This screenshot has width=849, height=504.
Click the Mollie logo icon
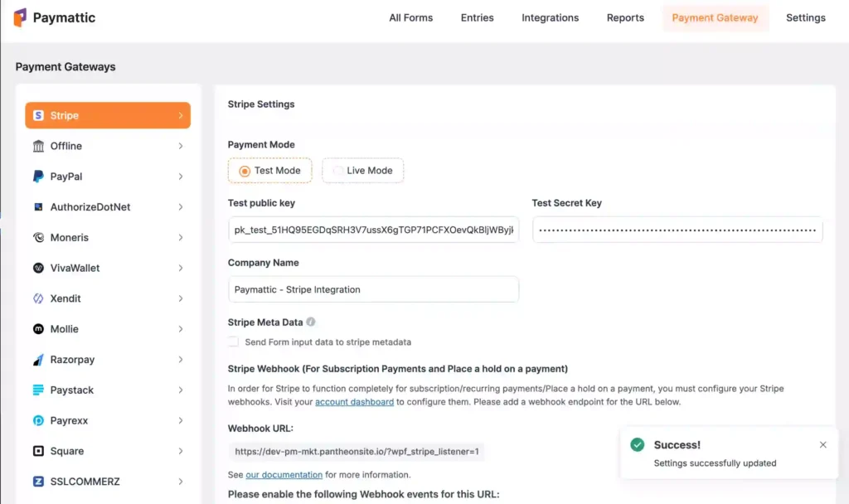[x=38, y=329]
